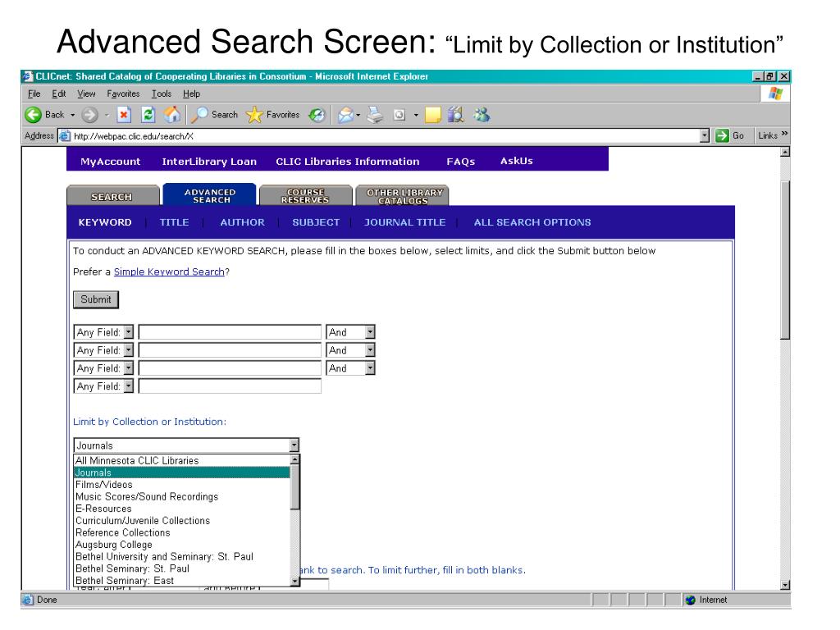This screenshot has height=630, width=840.
Task: Open the History/Media icon
Action: pyautogui.click(x=317, y=115)
